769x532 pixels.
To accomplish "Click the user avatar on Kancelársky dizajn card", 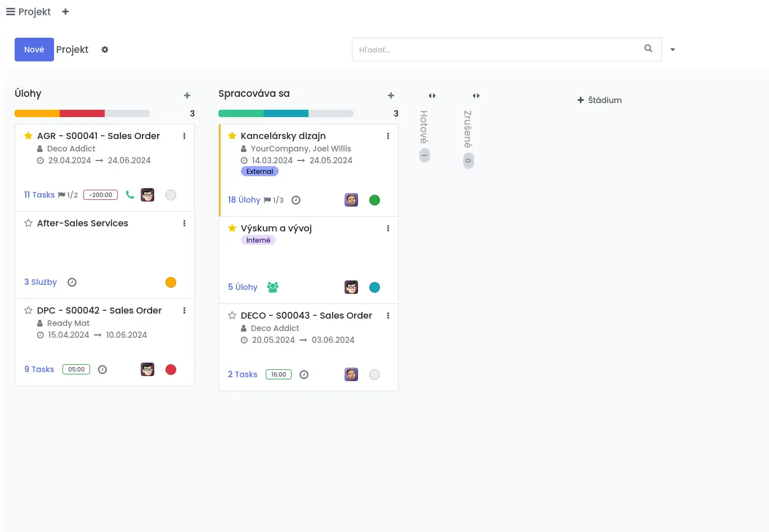I will 351,200.
